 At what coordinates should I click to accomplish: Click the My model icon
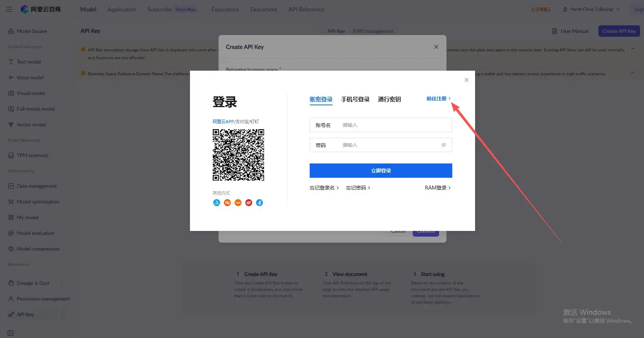(x=11, y=217)
